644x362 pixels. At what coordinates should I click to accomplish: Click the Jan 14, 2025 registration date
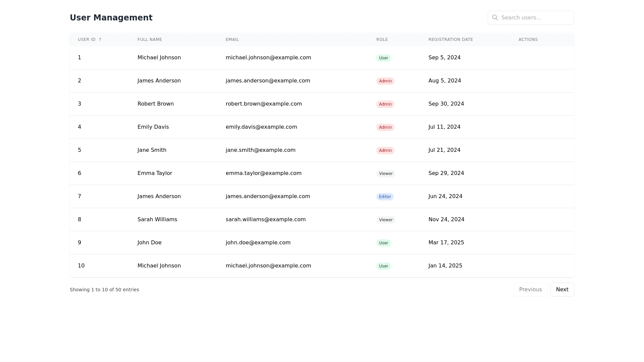point(445,266)
